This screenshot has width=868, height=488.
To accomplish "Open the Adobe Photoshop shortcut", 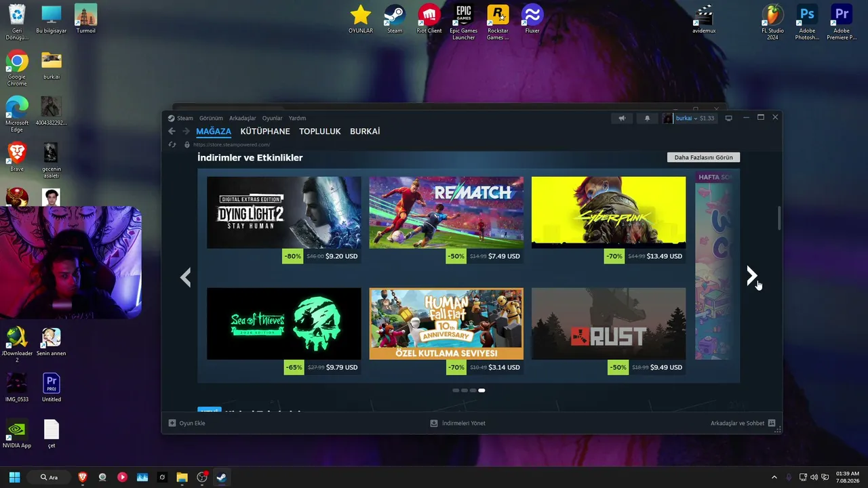I will point(807,22).
